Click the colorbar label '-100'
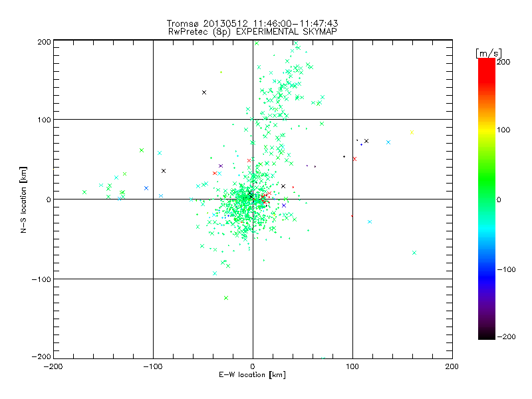Viewport: 532px width, 399px height. coord(506,270)
